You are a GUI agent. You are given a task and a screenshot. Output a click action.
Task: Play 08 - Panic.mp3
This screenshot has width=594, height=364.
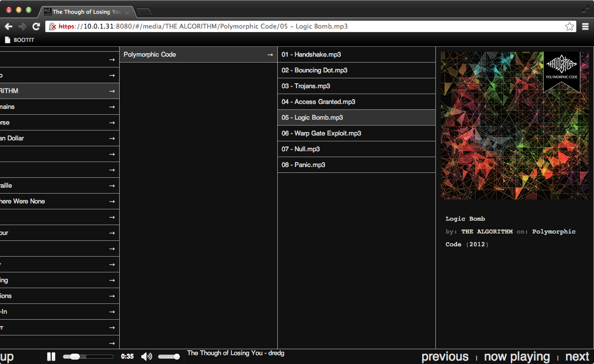click(x=357, y=165)
